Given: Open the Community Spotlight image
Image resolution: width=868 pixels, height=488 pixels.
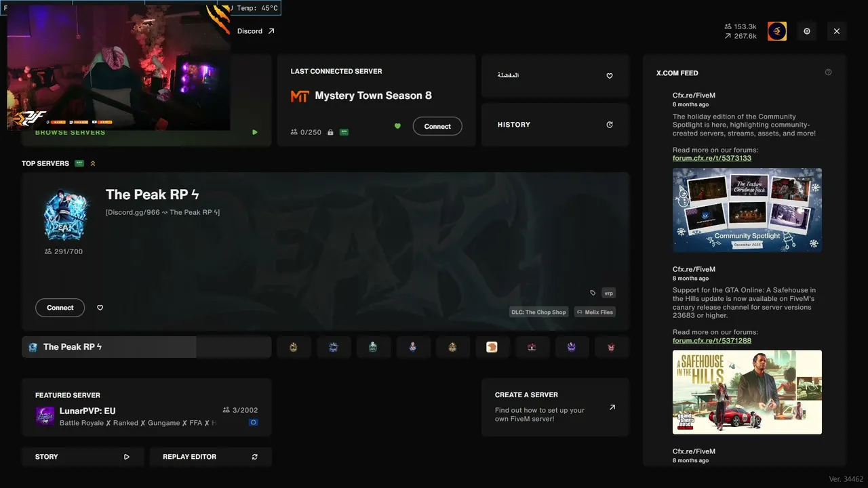Looking at the screenshot, I should [x=747, y=210].
